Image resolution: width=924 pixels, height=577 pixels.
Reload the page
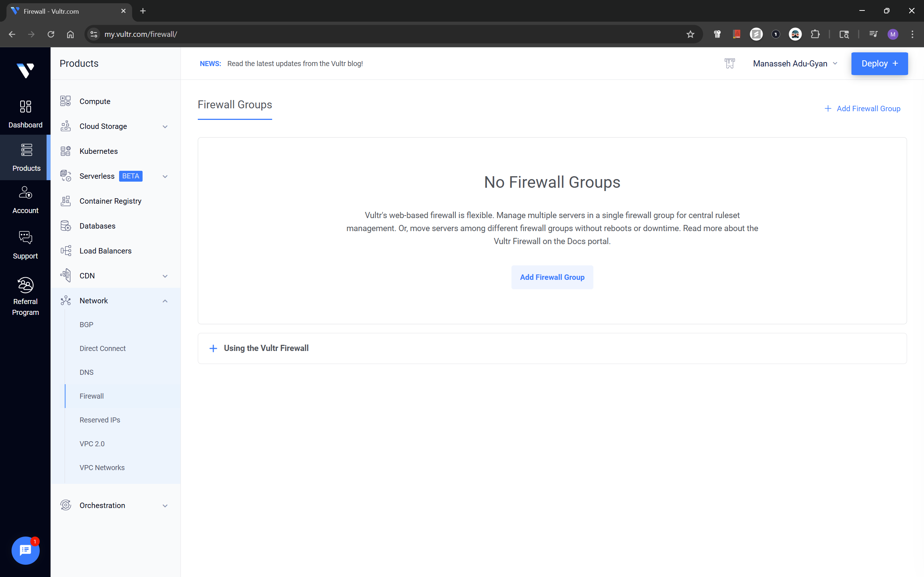point(51,34)
